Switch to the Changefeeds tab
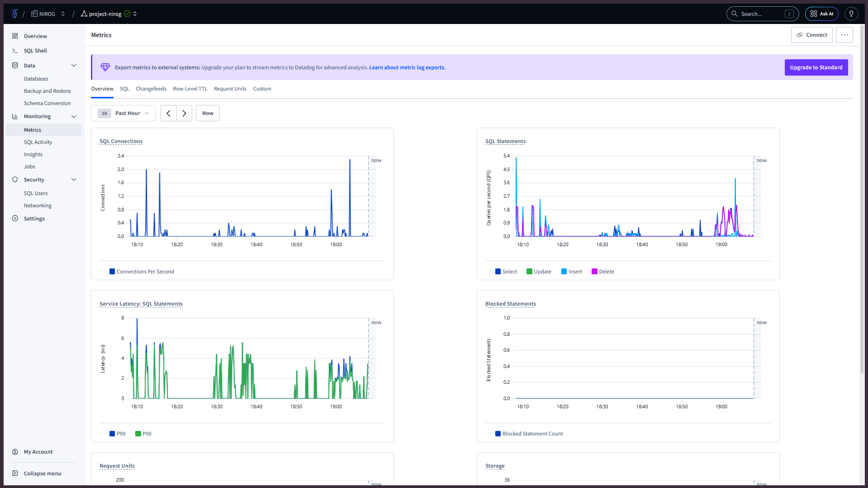 click(x=151, y=89)
